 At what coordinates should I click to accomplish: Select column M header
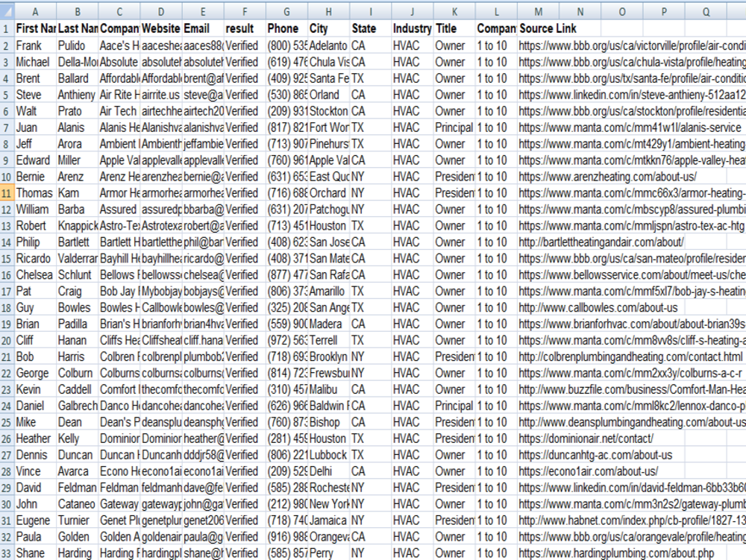[x=538, y=12]
